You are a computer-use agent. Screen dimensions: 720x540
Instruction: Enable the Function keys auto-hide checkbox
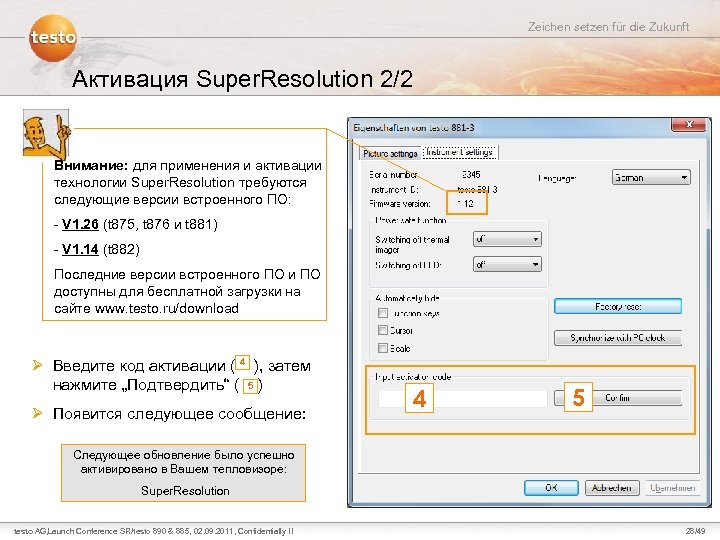pyautogui.click(x=382, y=313)
